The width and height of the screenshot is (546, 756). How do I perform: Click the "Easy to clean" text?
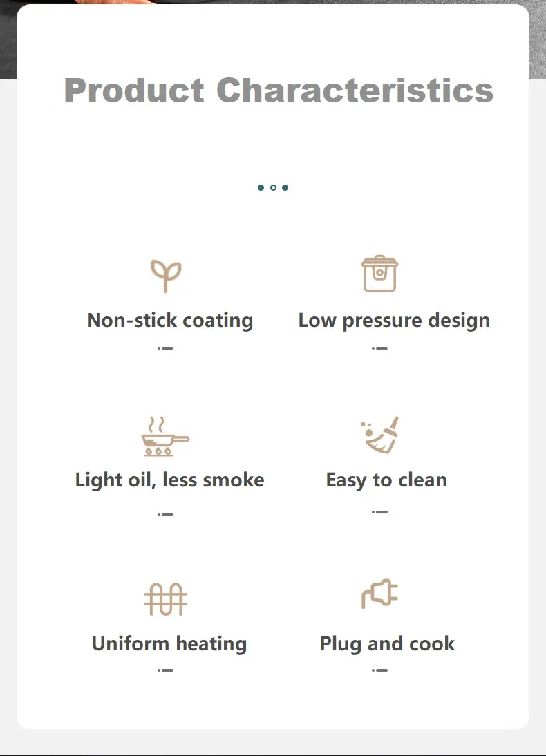386,480
